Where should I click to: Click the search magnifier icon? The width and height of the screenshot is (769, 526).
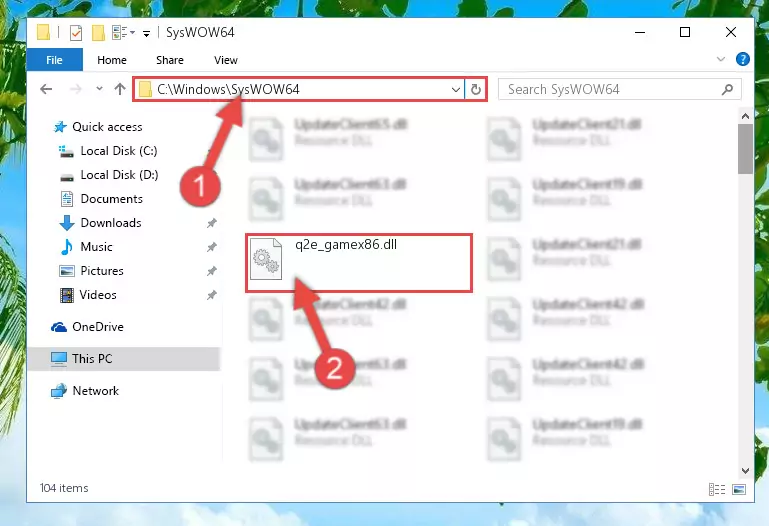point(727,89)
